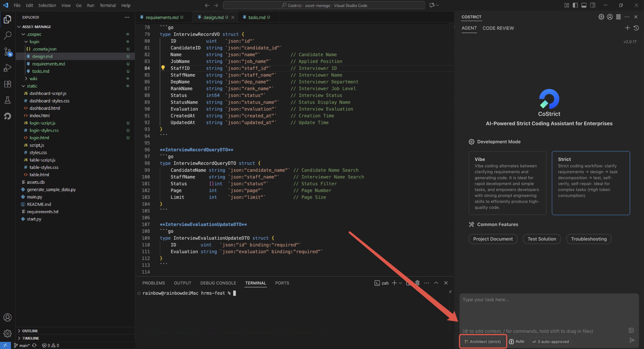Click the add image icon in input

click(x=631, y=330)
